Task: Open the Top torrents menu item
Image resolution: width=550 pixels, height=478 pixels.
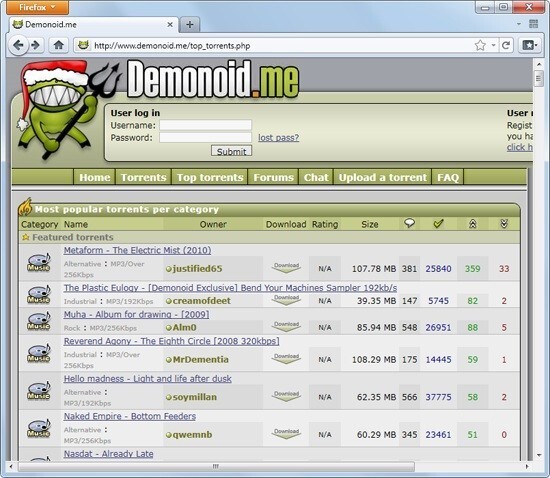Action: pos(210,177)
